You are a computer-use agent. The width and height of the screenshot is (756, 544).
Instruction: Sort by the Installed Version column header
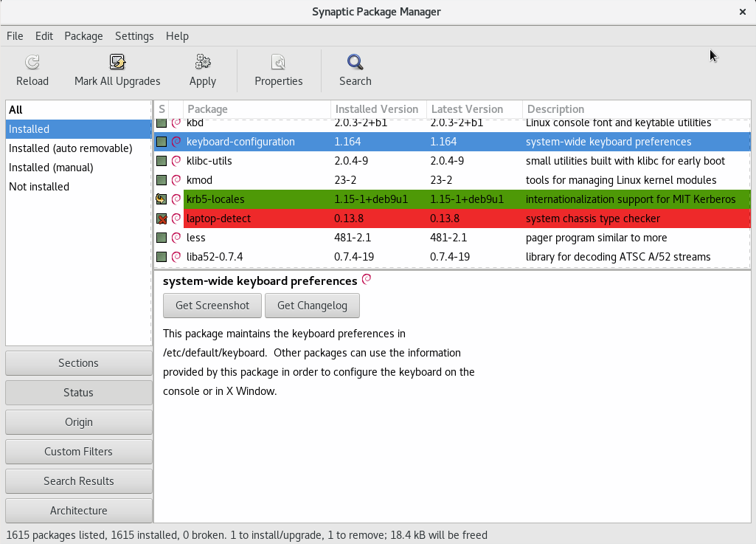(378, 109)
